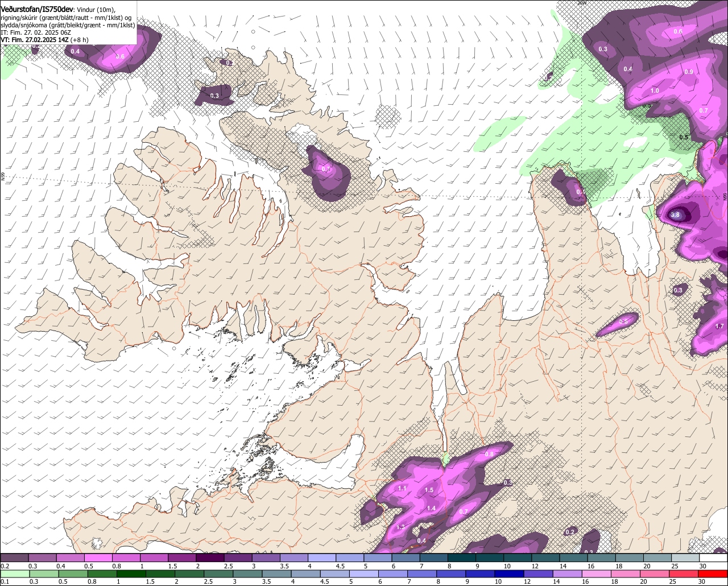Click the 0.9 value label on the map
The image size is (728, 586).
(x=689, y=72)
